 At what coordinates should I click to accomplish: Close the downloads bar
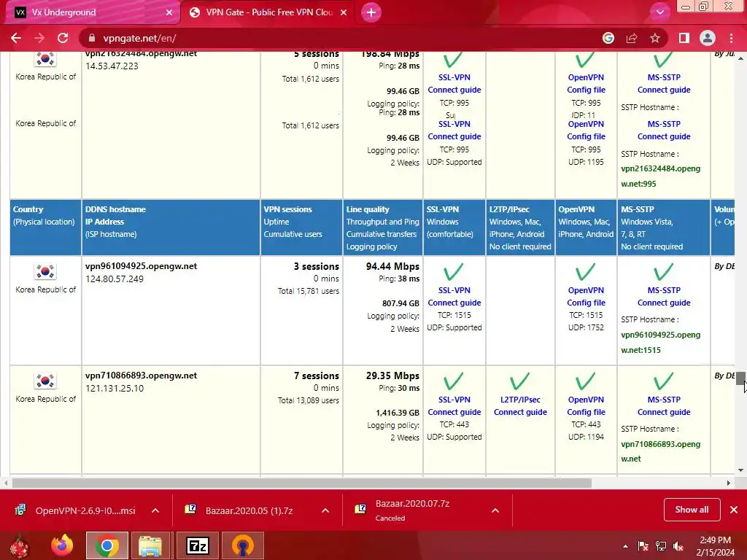pos(734,510)
